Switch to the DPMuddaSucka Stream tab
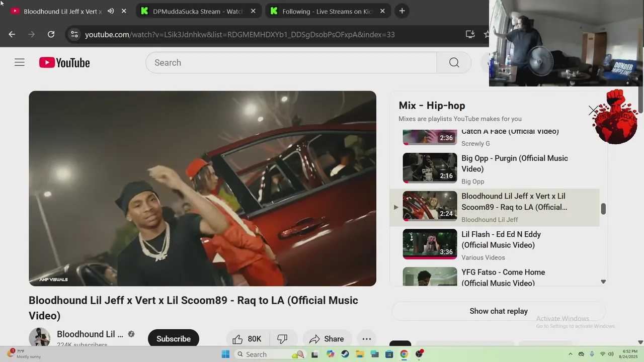644x362 pixels. click(198, 11)
